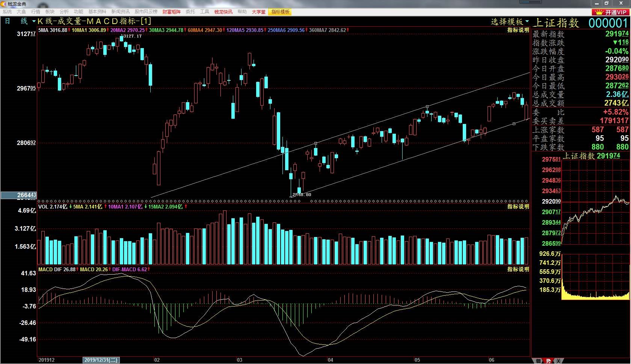631x364 pixels.
Task: Minimize the 钱龙金典 window
Action: 596,3
